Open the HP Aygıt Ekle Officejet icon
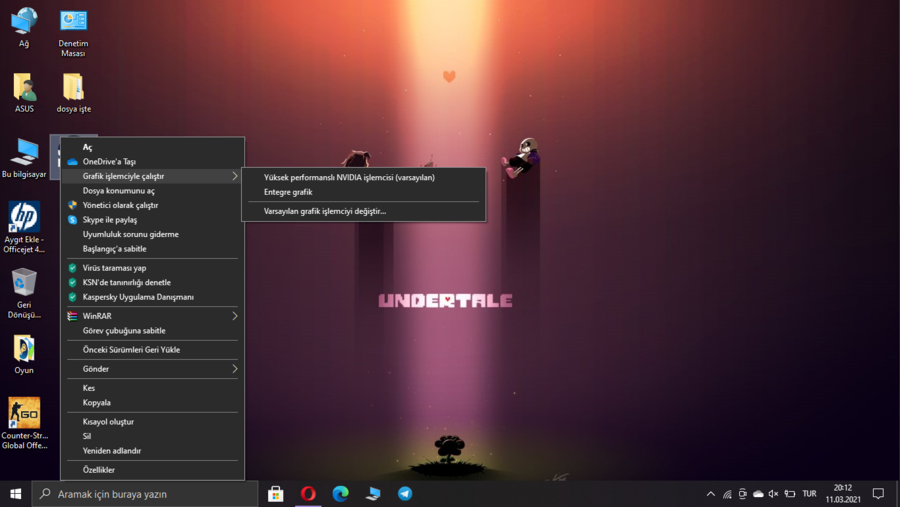900x507 pixels. coord(24,217)
